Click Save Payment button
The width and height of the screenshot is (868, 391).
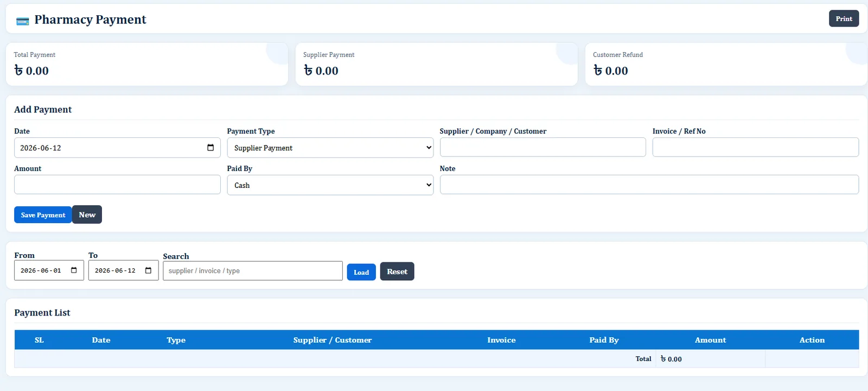click(x=43, y=215)
